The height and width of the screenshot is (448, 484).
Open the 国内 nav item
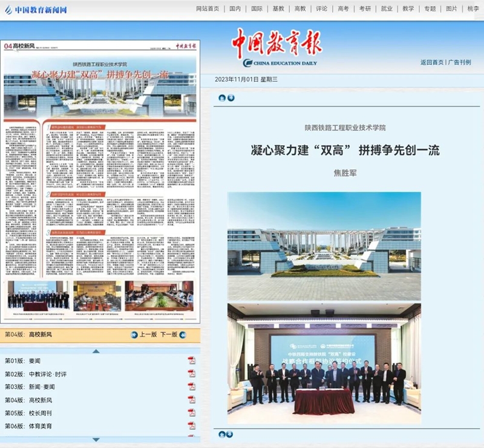click(235, 8)
